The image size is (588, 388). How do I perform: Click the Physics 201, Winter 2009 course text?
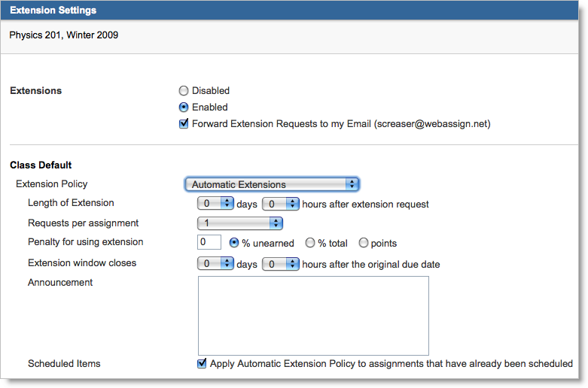tap(63, 35)
